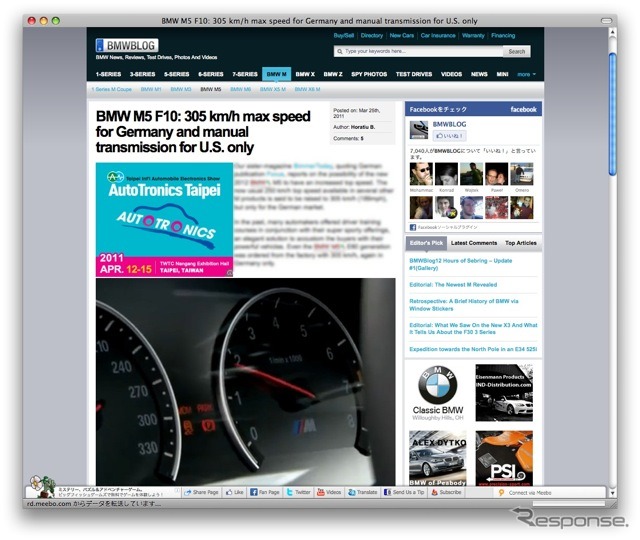Open the 7-SERIES menu
This screenshot has height=540, width=640.
click(x=245, y=74)
